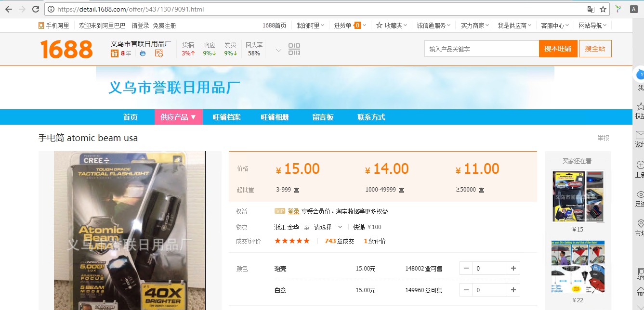Bookmark this page with the star icon

click(x=603, y=9)
